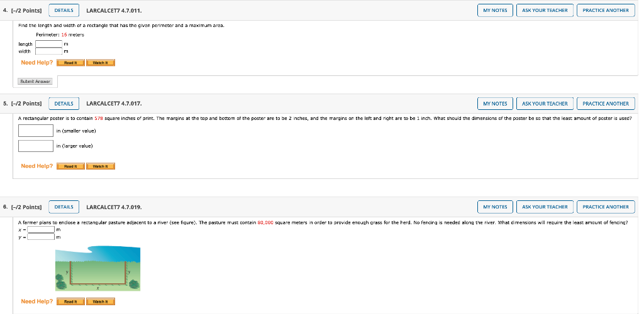Click the red 16 perimeter value
Image resolution: width=644 pixels, height=314 pixels.
(x=64, y=35)
